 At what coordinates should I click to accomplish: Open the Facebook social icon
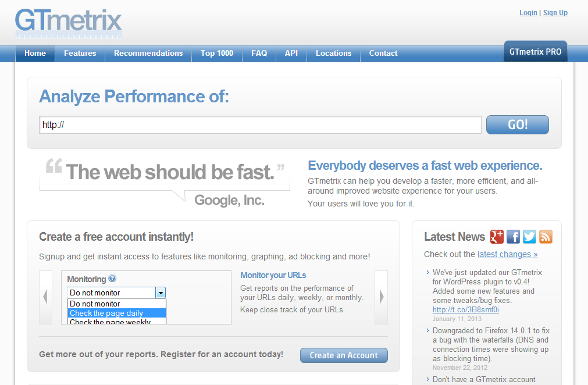[513, 237]
